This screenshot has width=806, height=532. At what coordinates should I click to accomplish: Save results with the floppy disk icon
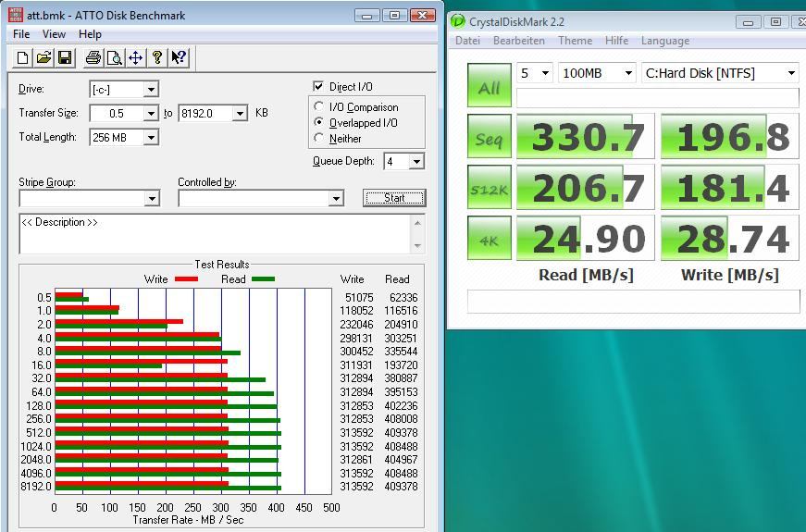[65, 57]
